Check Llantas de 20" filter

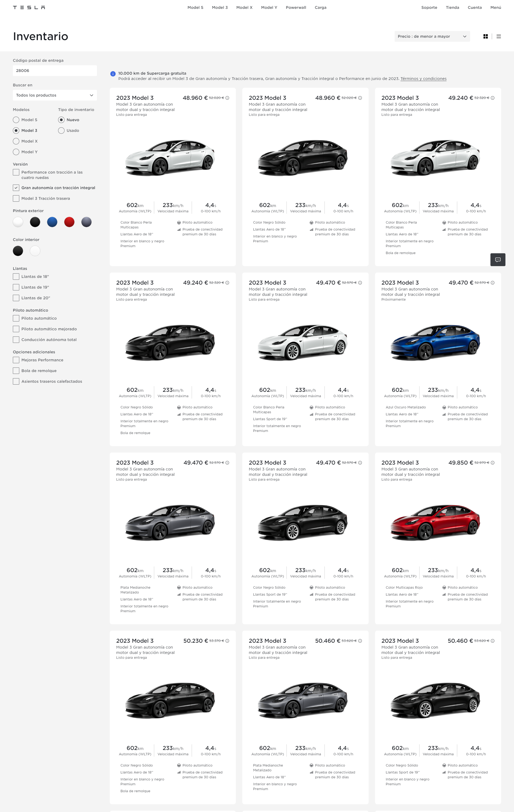16,298
